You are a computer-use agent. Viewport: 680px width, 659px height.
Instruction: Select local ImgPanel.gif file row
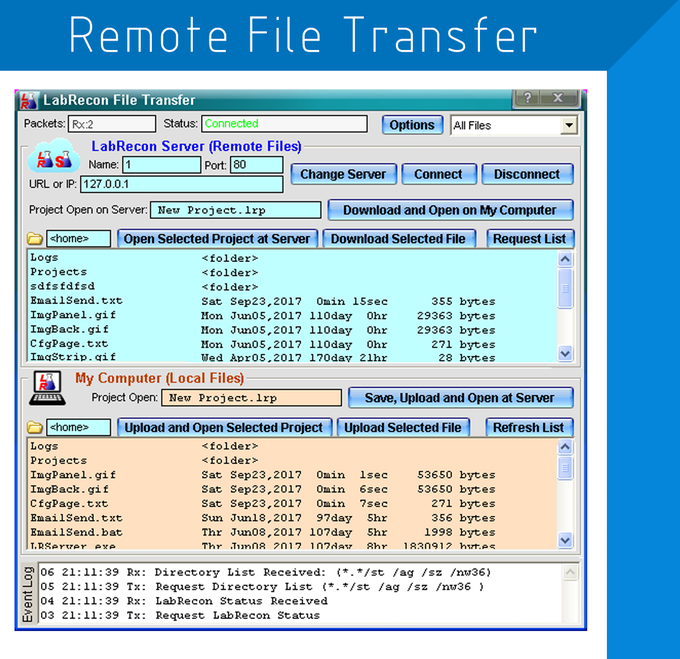[292, 475]
